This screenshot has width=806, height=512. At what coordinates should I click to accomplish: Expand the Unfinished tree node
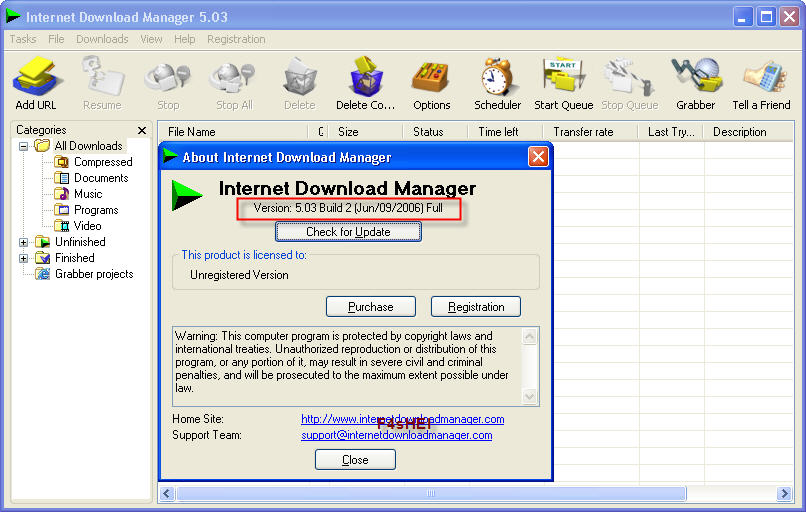(23, 242)
